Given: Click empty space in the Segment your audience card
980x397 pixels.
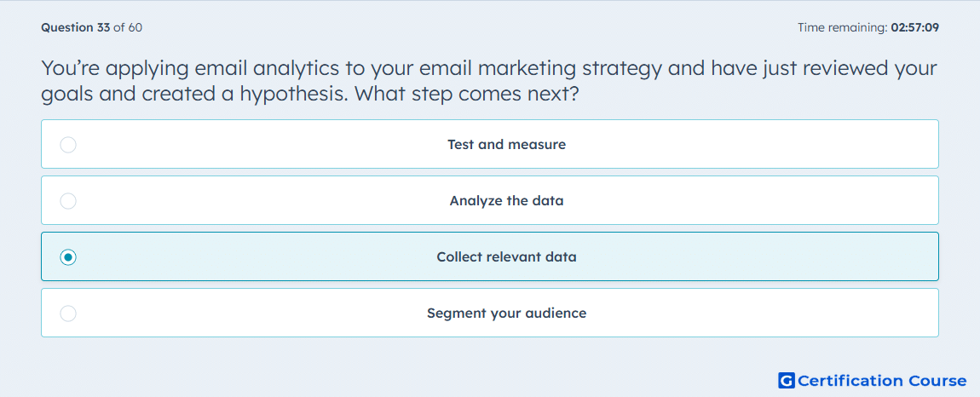Looking at the screenshot, I should pyautogui.click(x=750, y=314).
